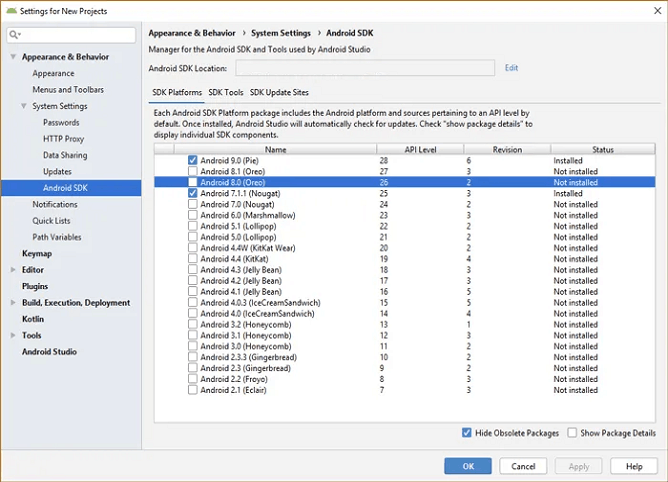Open Path Variables settings
The width and height of the screenshot is (668, 482).
57,237
